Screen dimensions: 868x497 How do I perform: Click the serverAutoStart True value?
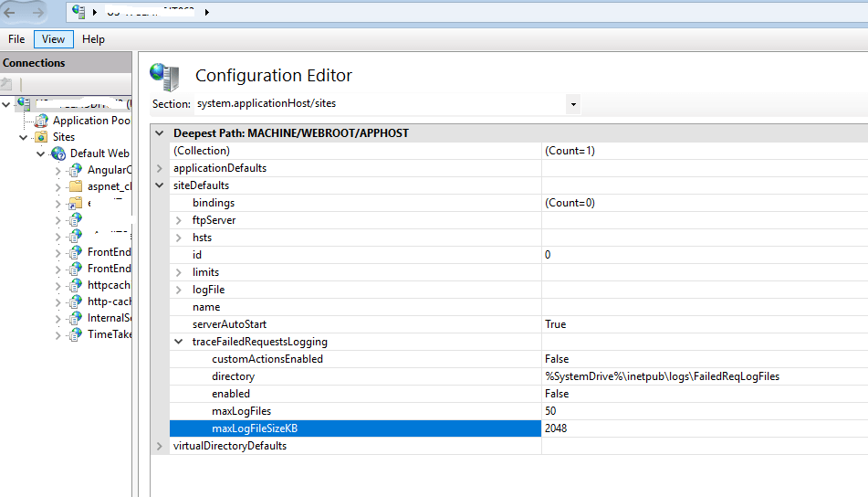point(555,324)
